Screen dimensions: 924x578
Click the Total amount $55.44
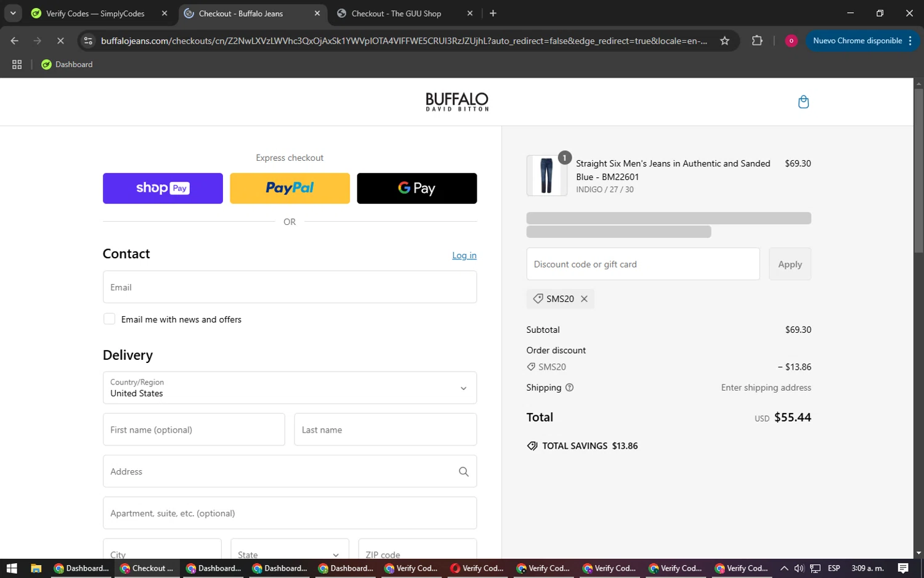(792, 417)
